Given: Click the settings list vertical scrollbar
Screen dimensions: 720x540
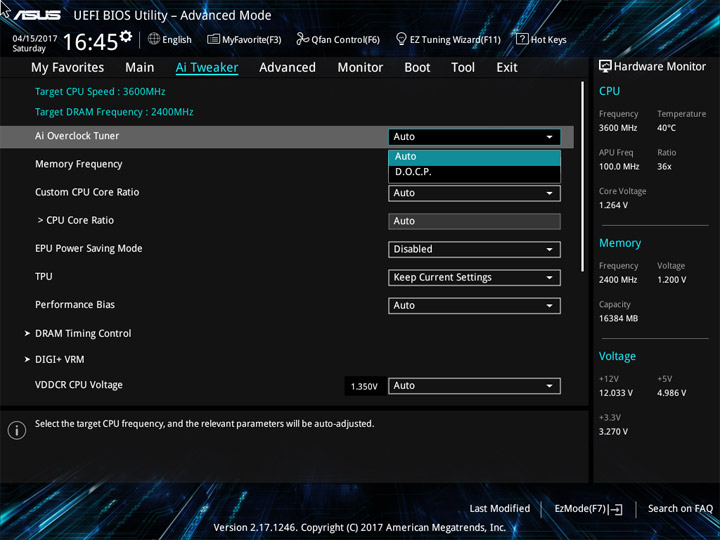Looking at the screenshot, I should 583,177.
